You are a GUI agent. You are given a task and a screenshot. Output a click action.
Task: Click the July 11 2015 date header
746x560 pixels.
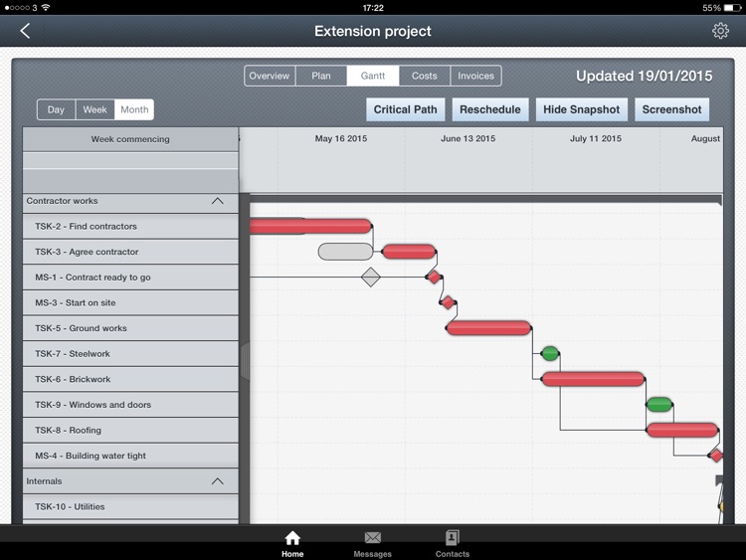coord(596,138)
